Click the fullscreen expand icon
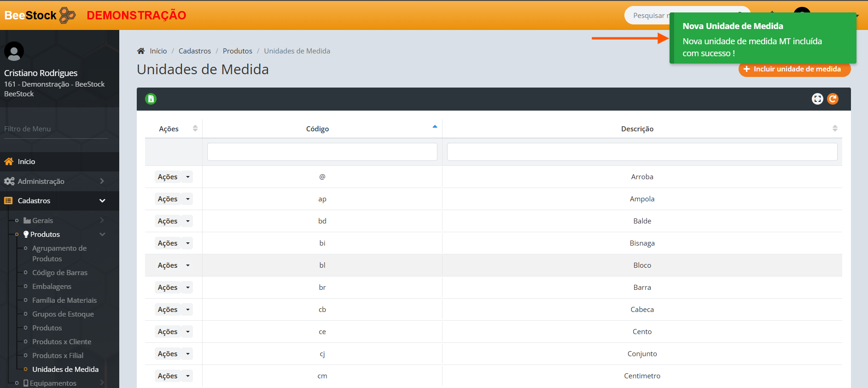 [817, 99]
